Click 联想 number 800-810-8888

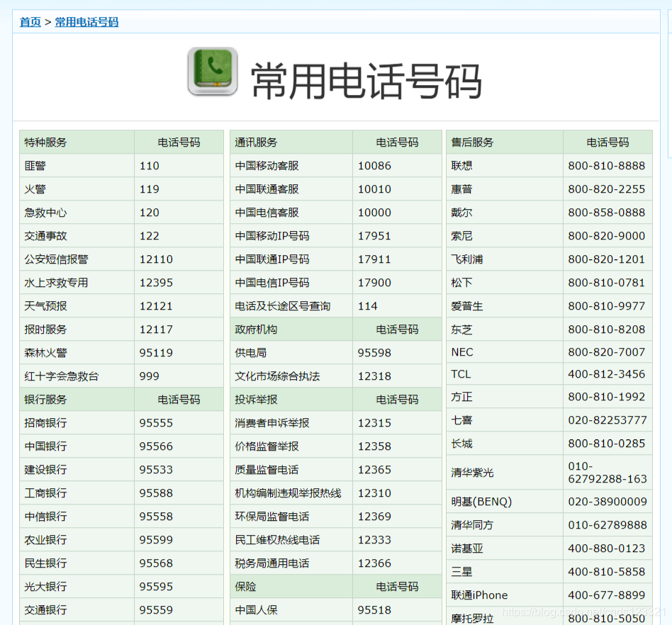[606, 166]
